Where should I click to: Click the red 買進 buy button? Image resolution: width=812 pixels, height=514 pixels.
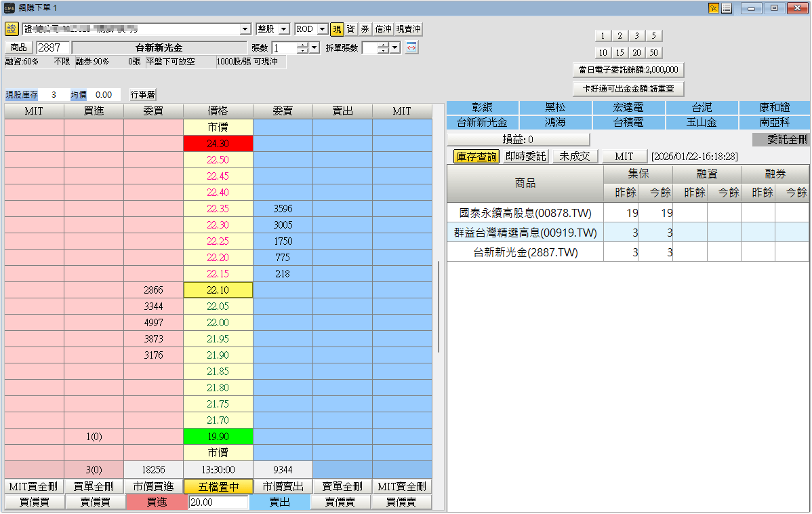tap(157, 502)
